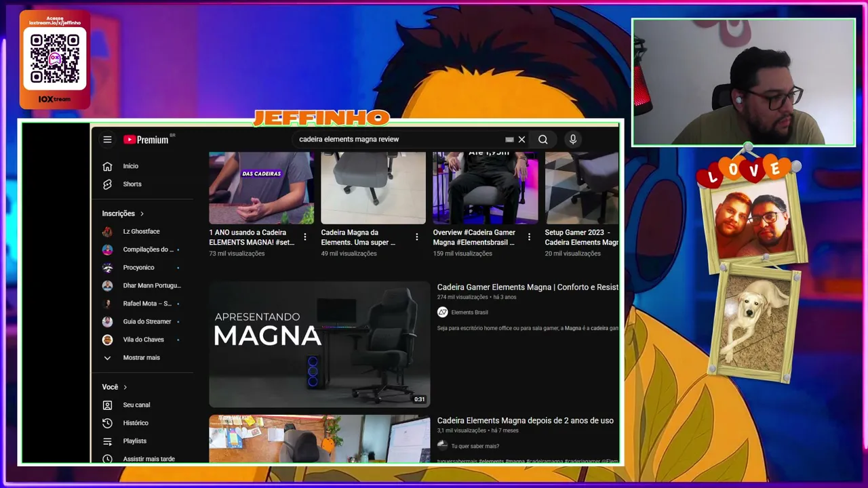The height and width of the screenshot is (488, 868).
Task: Open "Cadeira Elements Magna depois de 2 anos de uso"
Action: pyautogui.click(x=526, y=421)
